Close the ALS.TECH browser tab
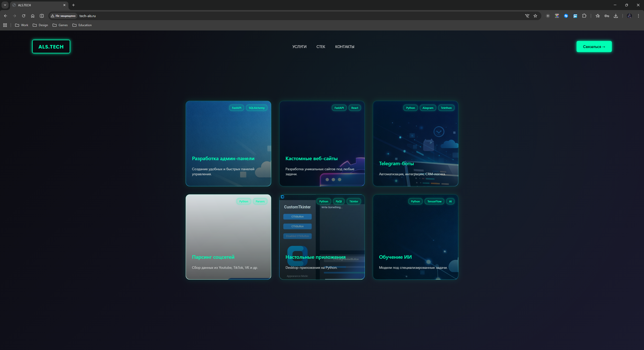 [64, 5]
